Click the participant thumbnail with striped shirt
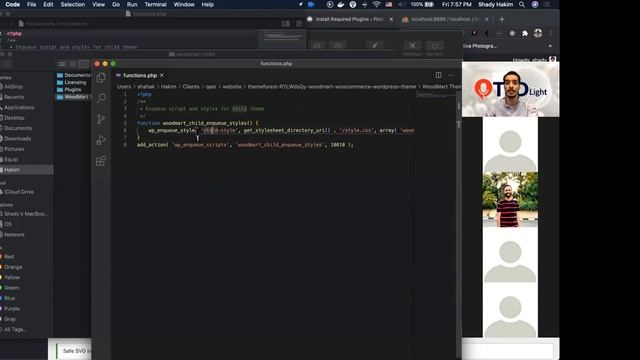The height and width of the screenshot is (360, 640). click(x=510, y=200)
